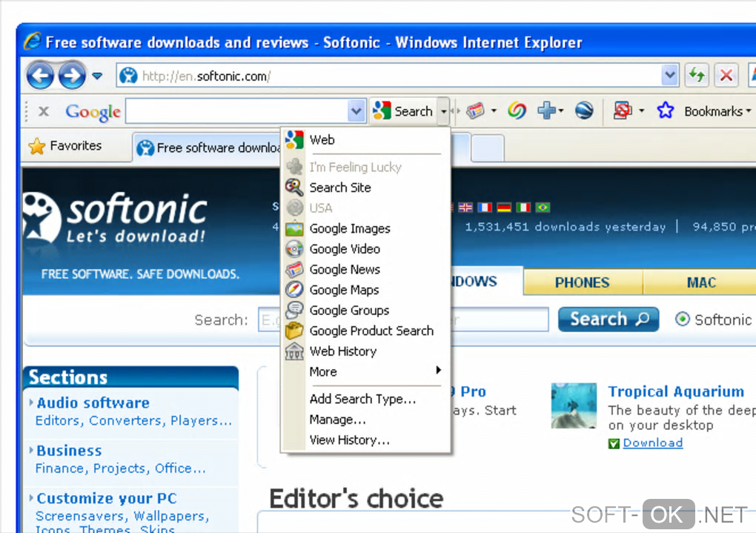
Task: Click the blue globe Sidewiki toolbar icon
Action: [x=584, y=111]
